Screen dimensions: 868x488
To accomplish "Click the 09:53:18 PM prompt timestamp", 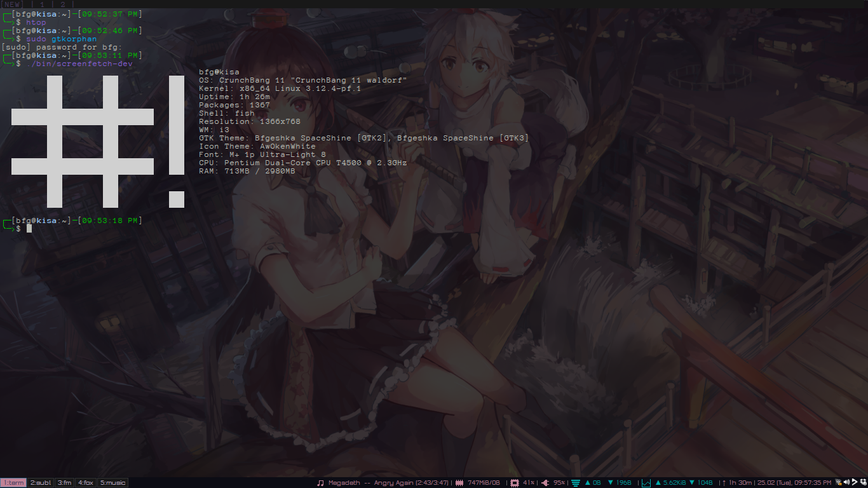I will tap(111, 220).
